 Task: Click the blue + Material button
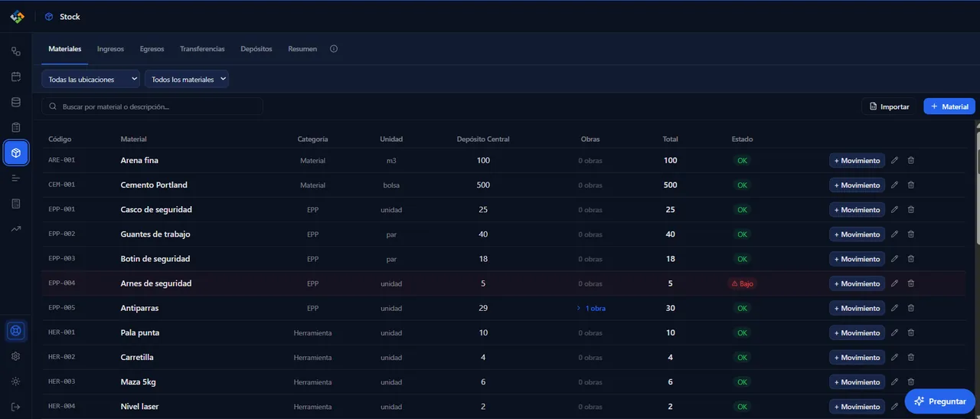coord(949,106)
